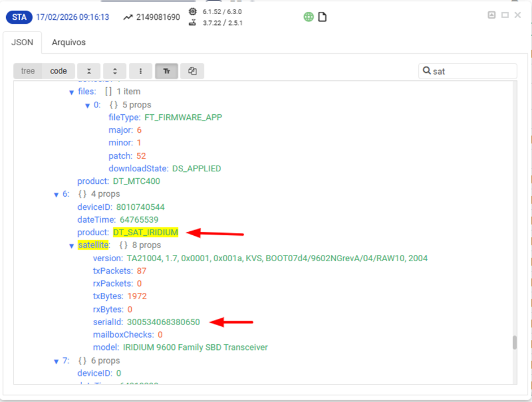Image resolution: width=532 pixels, height=402 pixels.
Task: Click the green globe icon in header
Action: (x=308, y=17)
